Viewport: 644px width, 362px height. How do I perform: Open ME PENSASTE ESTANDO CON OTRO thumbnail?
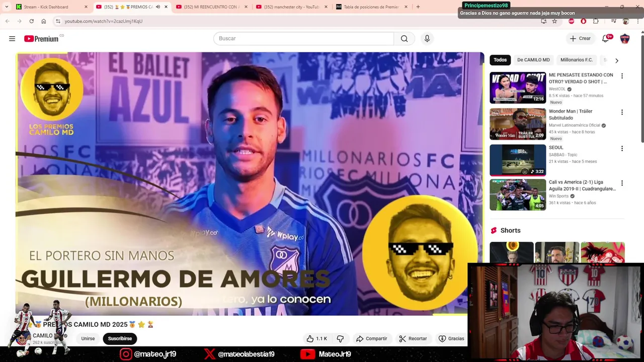tap(518, 88)
